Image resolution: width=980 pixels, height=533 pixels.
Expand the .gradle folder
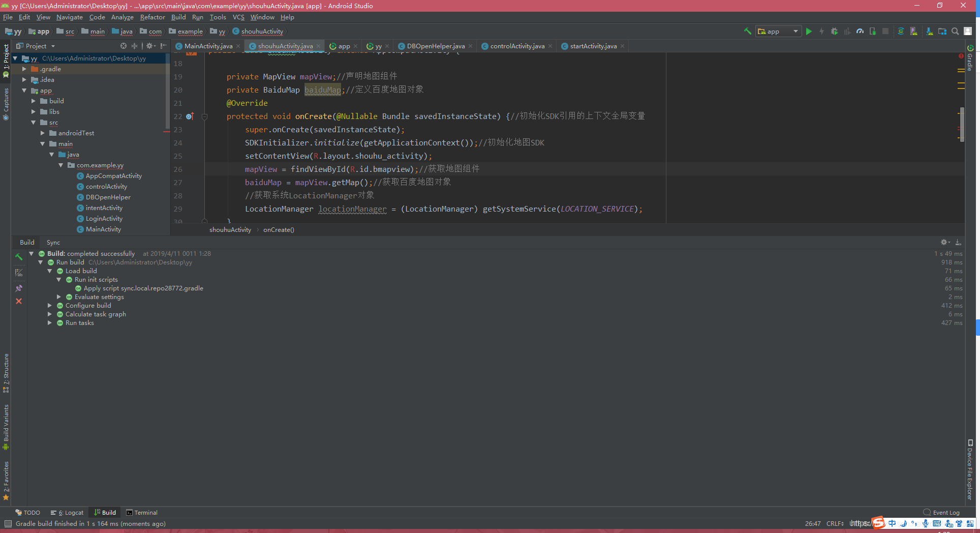click(24, 69)
